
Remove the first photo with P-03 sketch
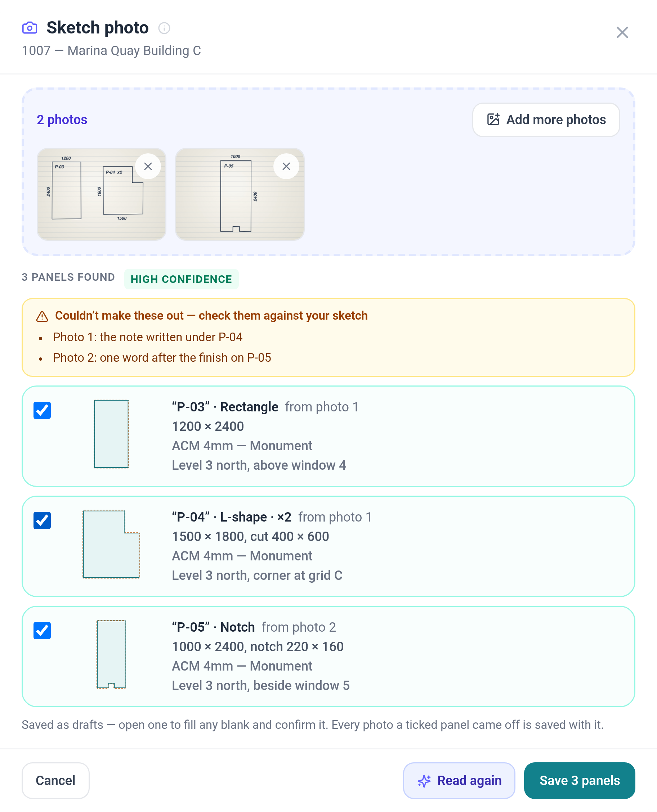coord(148,166)
